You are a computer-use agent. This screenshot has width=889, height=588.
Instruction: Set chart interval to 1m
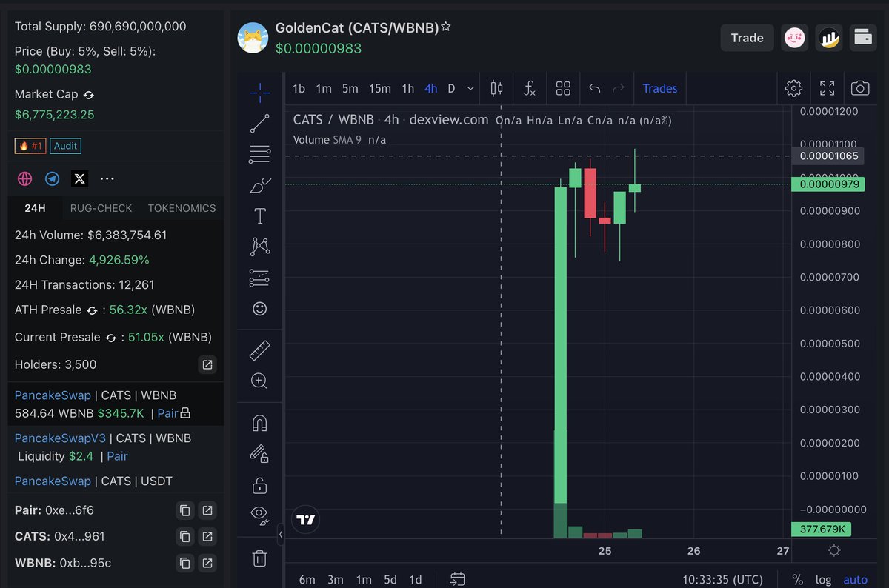click(x=324, y=89)
